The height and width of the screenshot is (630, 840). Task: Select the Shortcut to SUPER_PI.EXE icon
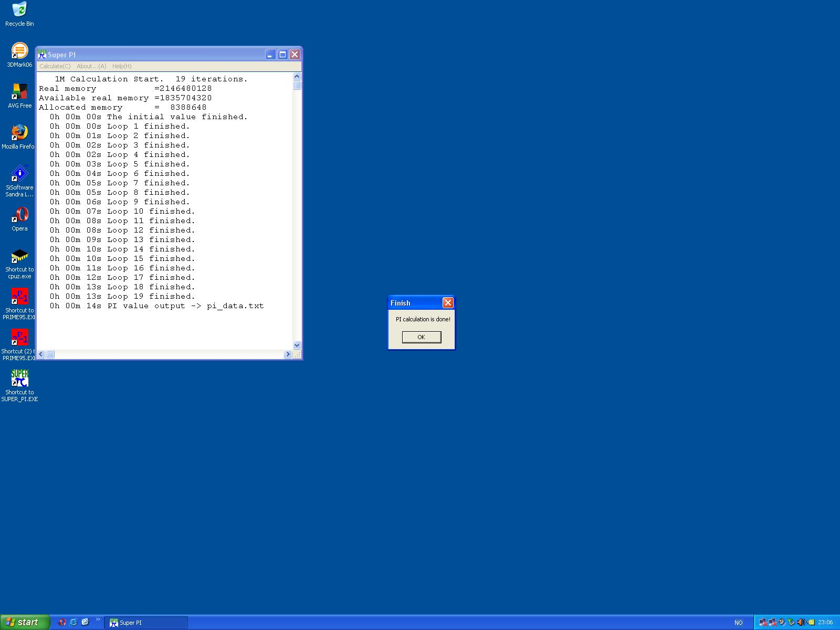(19, 386)
